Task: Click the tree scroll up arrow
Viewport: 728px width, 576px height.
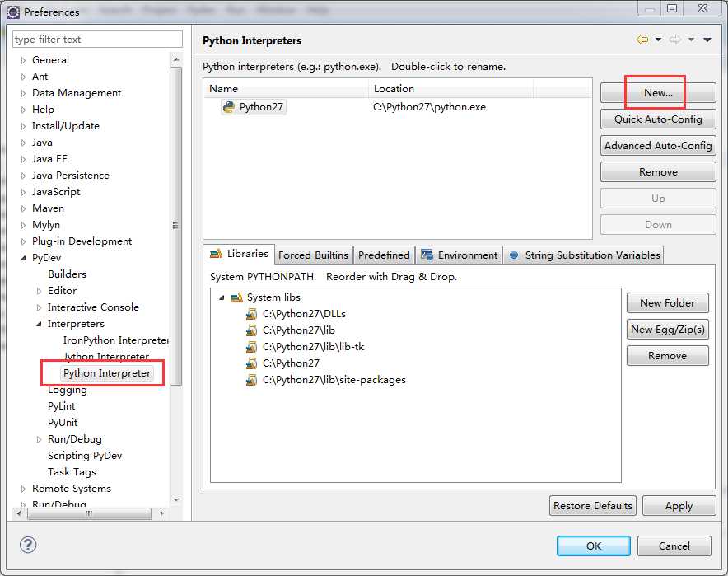Action: tap(176, 60)
